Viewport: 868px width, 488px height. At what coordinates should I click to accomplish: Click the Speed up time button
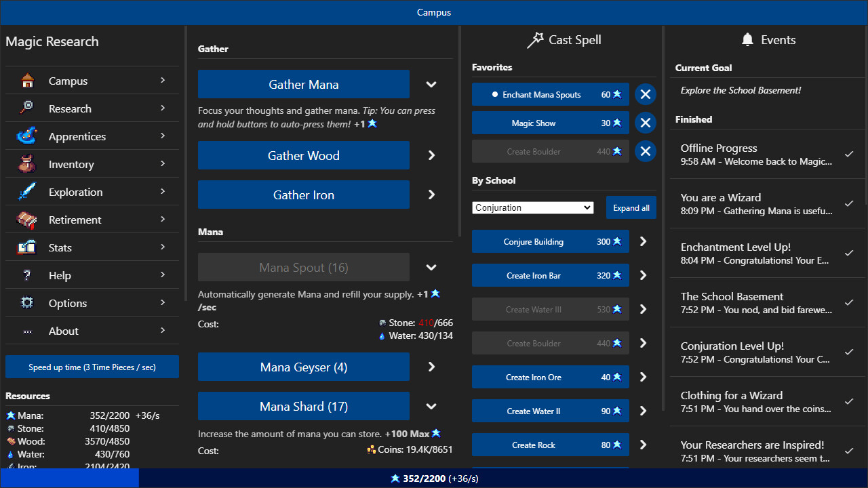point(92,366)
